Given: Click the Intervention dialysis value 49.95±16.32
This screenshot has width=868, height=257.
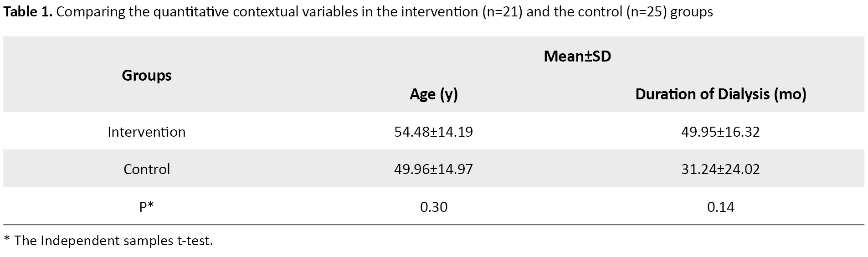Looking at the screenshot, I should [720, 132].
